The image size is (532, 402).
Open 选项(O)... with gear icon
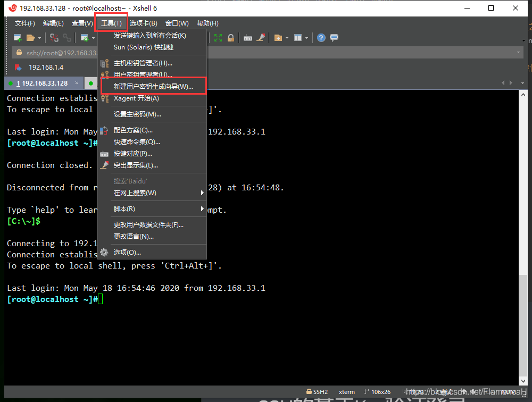coord(152,253)
